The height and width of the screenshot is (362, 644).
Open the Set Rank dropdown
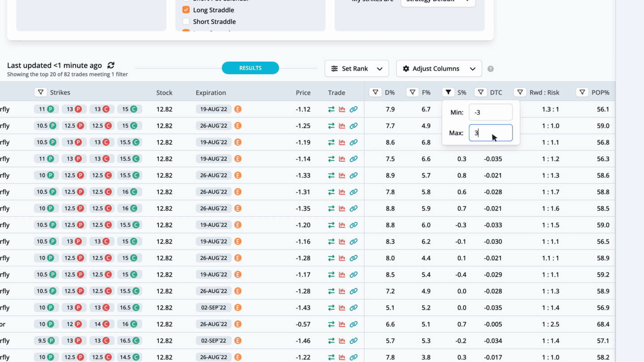click(x=357, y=68)
